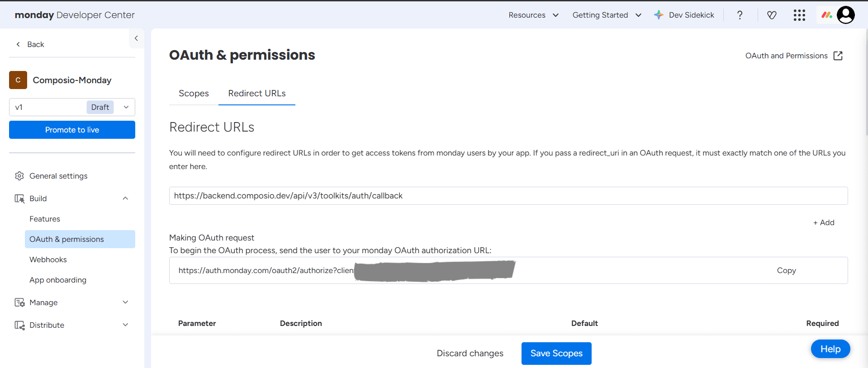Open the Help button
The image size is (868, 368).
pos(830,349)
